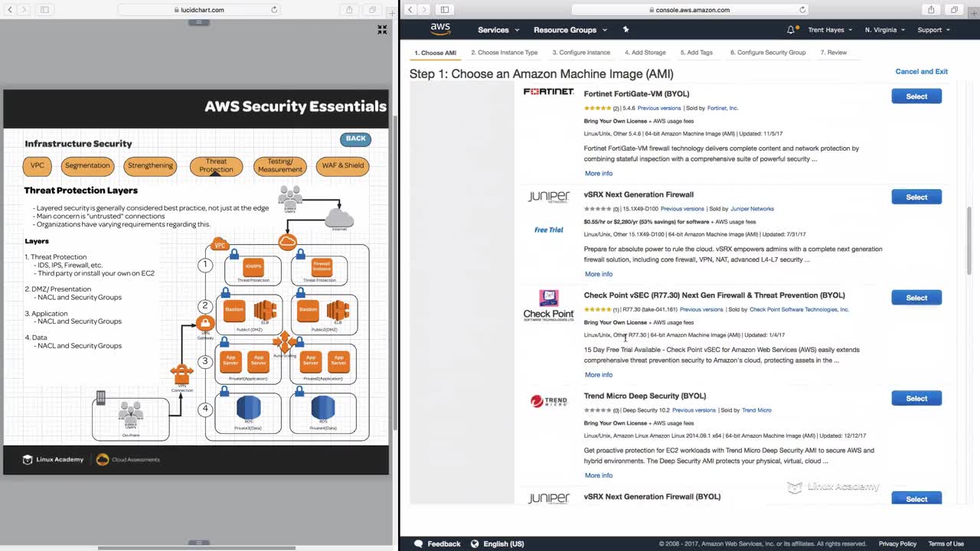Open the 4. Add Storage step

tap(645, 53)
